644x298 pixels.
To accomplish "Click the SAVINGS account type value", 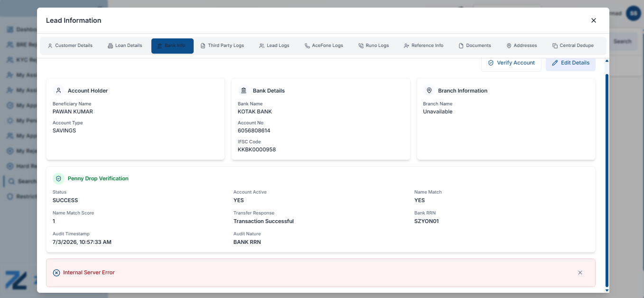I will pyautogui.click(x=64, y=130).
